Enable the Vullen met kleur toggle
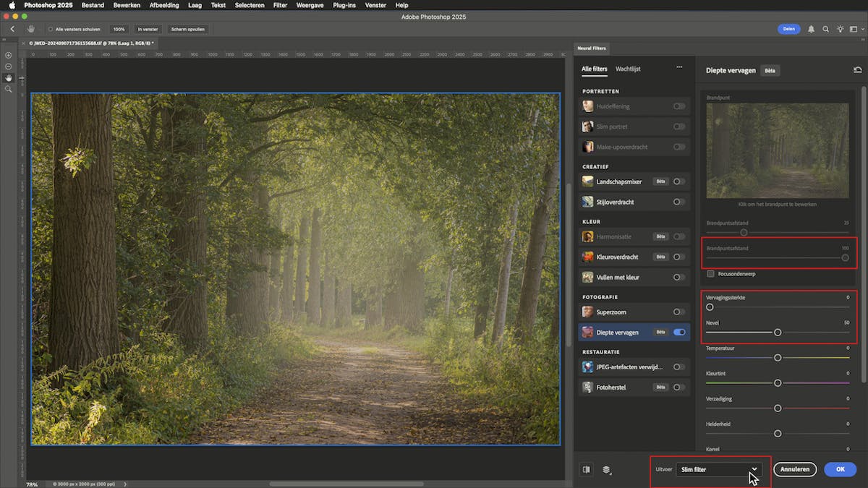The height and width of the screenshot is (488, 868). (679, 277)
